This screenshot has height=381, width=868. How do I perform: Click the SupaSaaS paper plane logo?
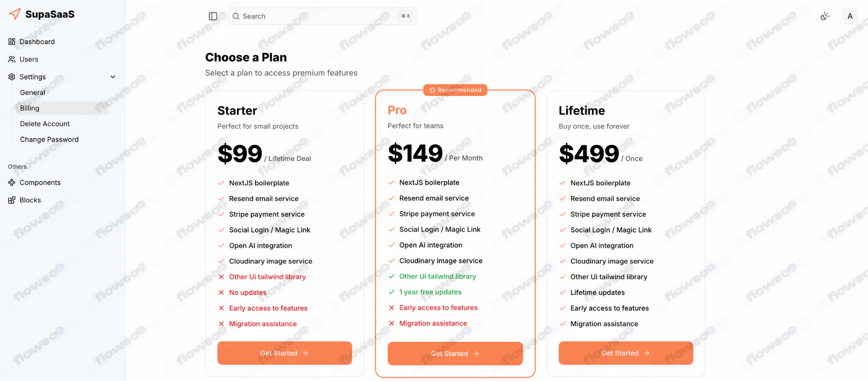(15, 14)
